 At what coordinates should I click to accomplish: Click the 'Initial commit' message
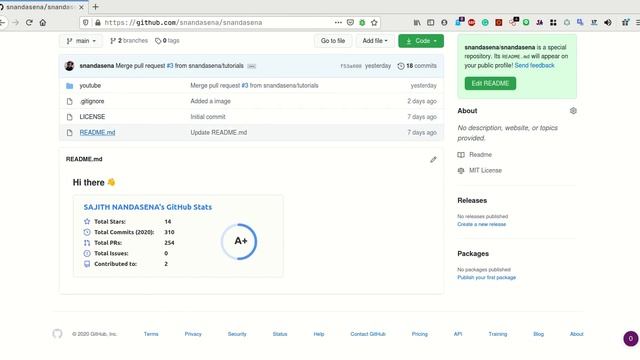[208, 117]
